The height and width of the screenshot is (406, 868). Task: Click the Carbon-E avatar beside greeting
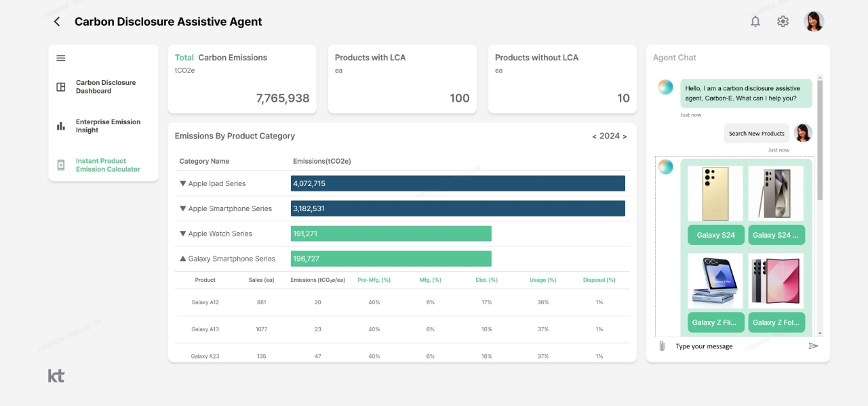666,87
